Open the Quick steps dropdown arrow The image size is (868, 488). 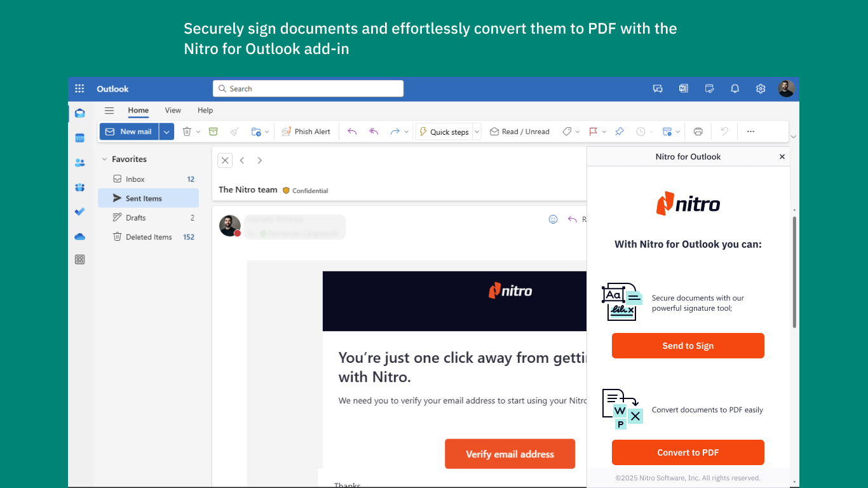click(x=477, y=132)
